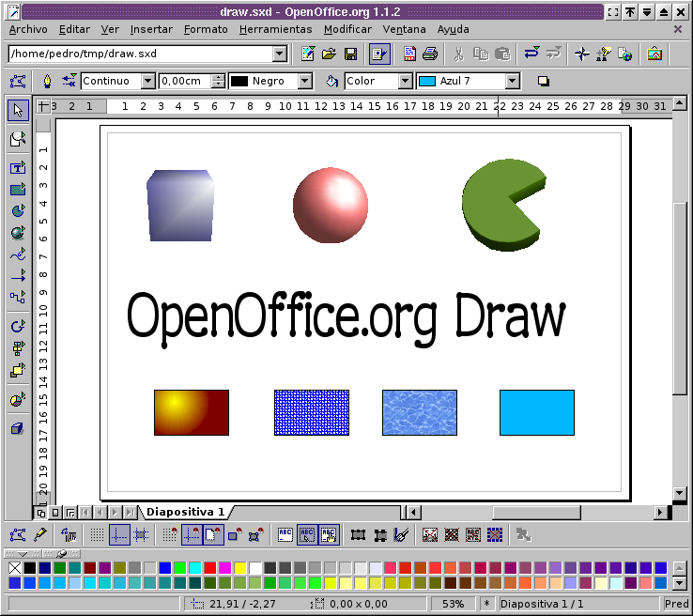Click the Save document icon
693x616 pixels.
(x=349, y=54)
